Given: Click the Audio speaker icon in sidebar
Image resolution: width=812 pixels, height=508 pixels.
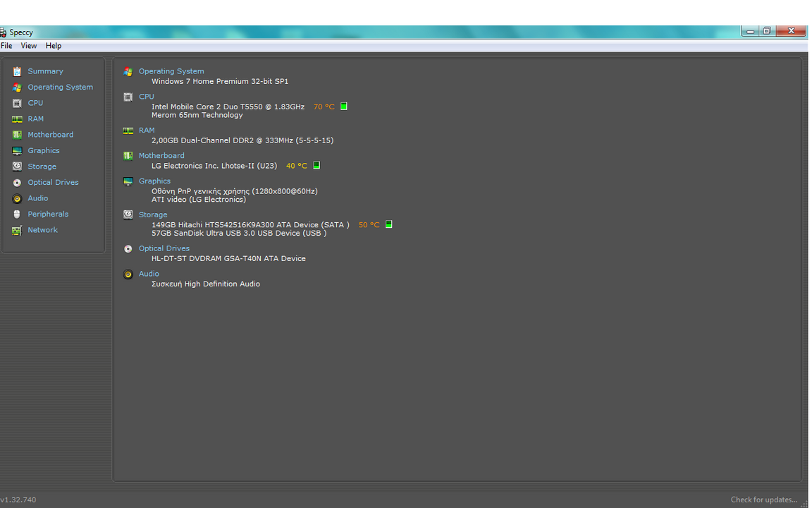Looking at the screenshot, I should [x=17, y=198].
